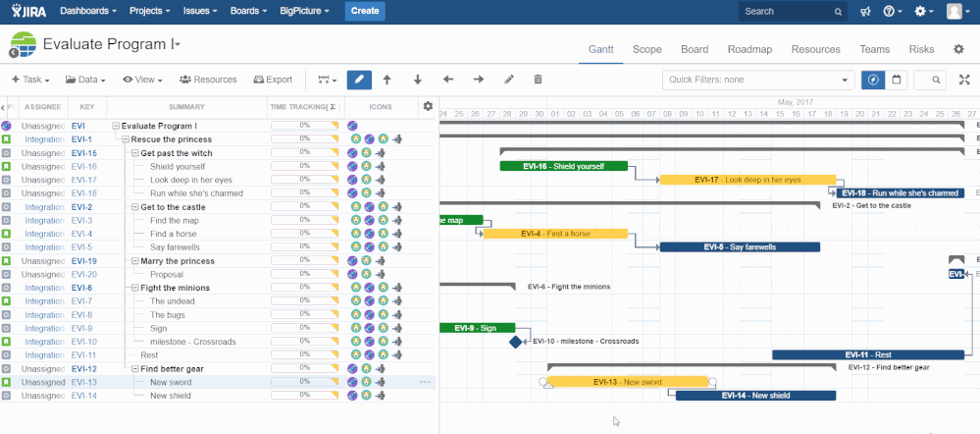Open the Data dropdown

click(x=85, y=80)
